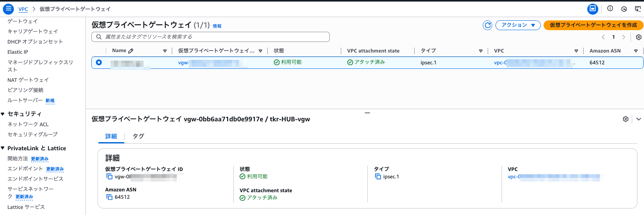Image resolution: width=644 pixels, height=215 pixels.
Task: Open Lattice サービス in sidebar
Action: tap(26, 207)
